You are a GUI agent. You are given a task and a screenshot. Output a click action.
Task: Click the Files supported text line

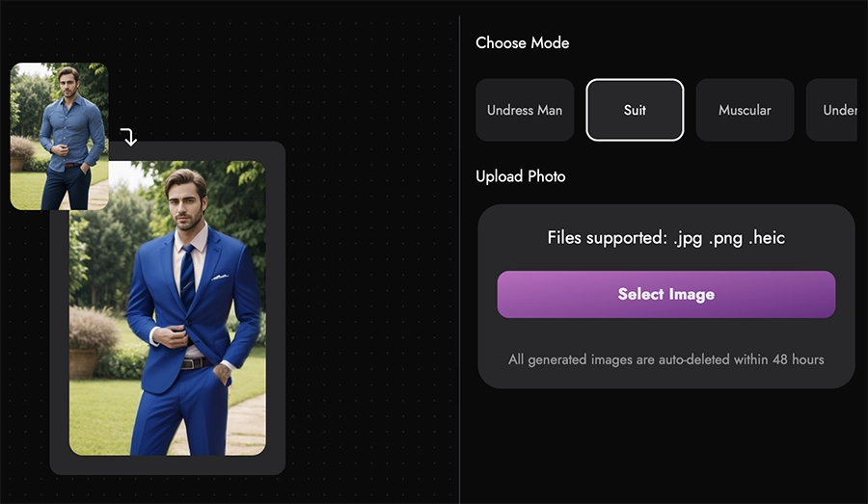665,237
